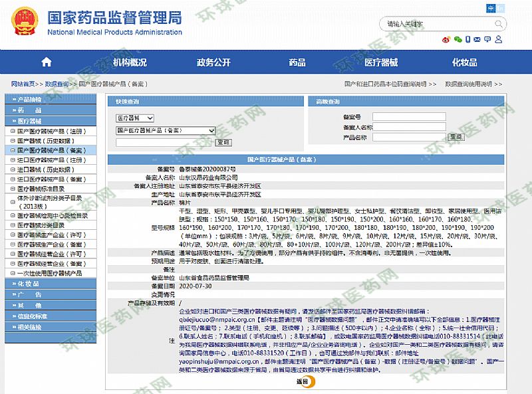Open the WeChat icon link

tap(458, 39)
